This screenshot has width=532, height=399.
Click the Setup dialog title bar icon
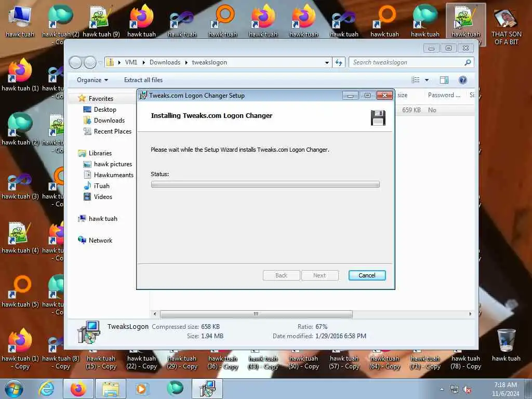(x=143, y=96)
